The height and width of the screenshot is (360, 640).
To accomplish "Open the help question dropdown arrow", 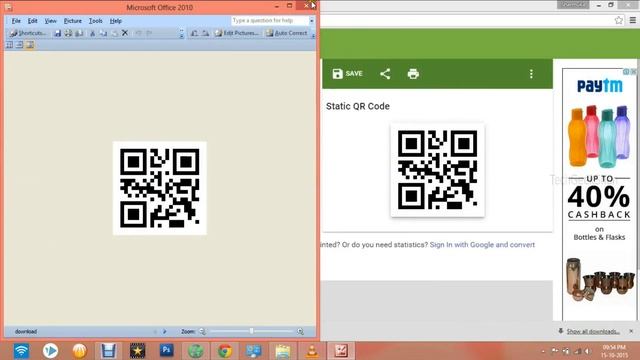I will [x=312, y=20].
